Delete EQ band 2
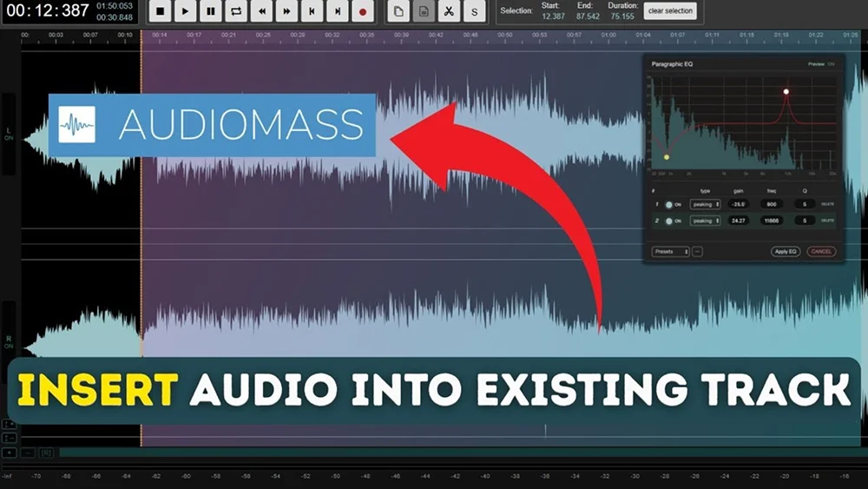Screen dimensions: 868x489 [827, 221]
